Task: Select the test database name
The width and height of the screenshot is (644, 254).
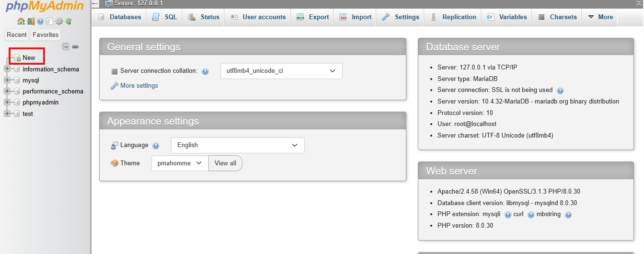Action: pyautogui.click(x=28, y=114)
